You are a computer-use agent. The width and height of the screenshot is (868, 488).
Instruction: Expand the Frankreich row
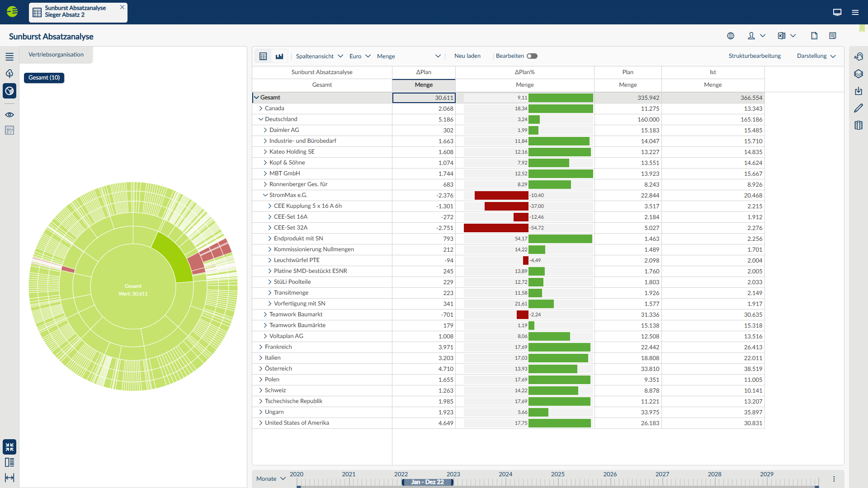261,347
